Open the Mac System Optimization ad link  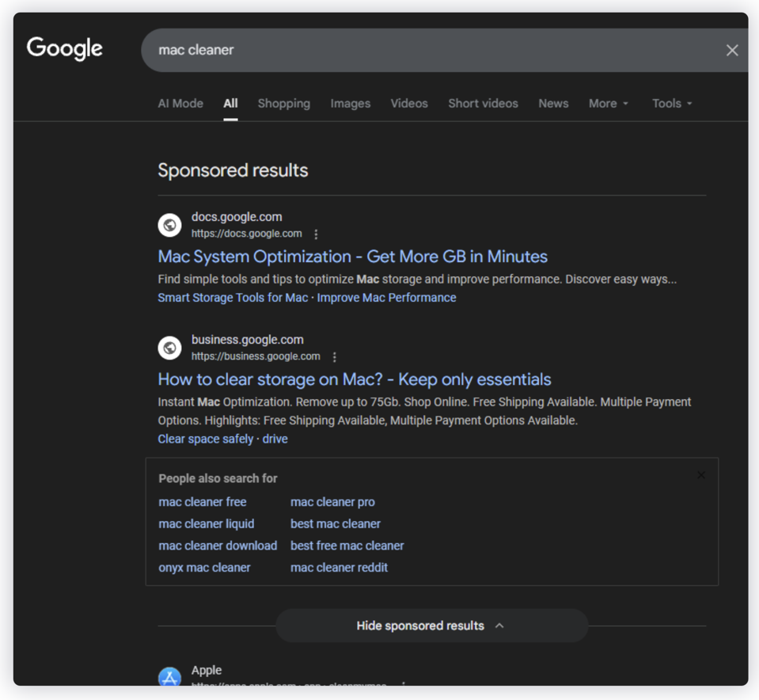[x=351, y=256]
